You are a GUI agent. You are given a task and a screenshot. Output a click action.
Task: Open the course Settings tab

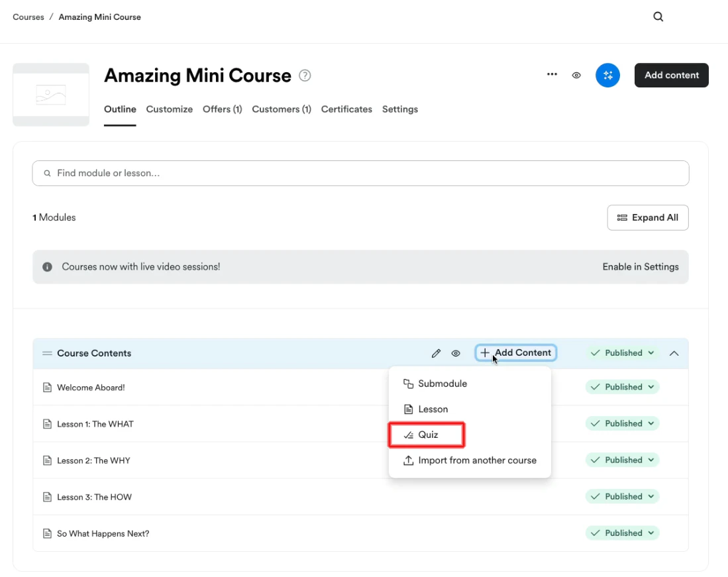pos(399,109)
